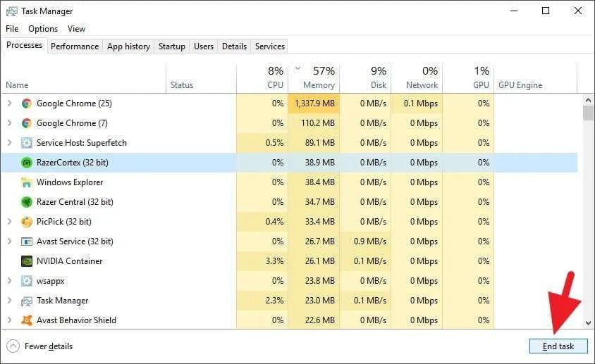
Task: Click the 3.3% CPU cell
Action: coord(262,261)
